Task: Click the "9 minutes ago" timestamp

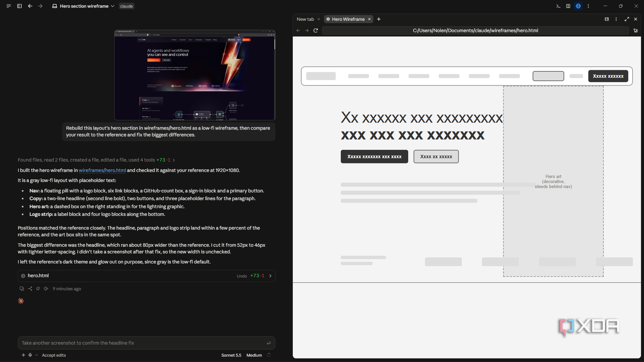Action: [x=67, y=289]
